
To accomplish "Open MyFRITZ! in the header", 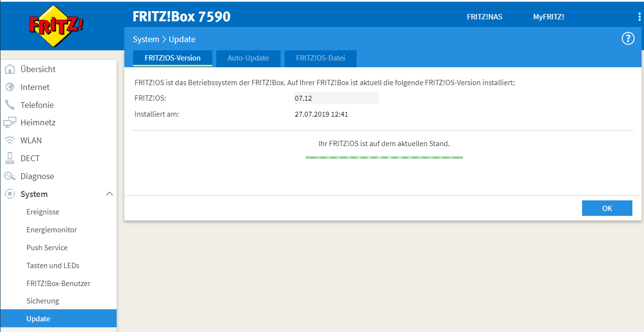I will [x=549, y=17].
